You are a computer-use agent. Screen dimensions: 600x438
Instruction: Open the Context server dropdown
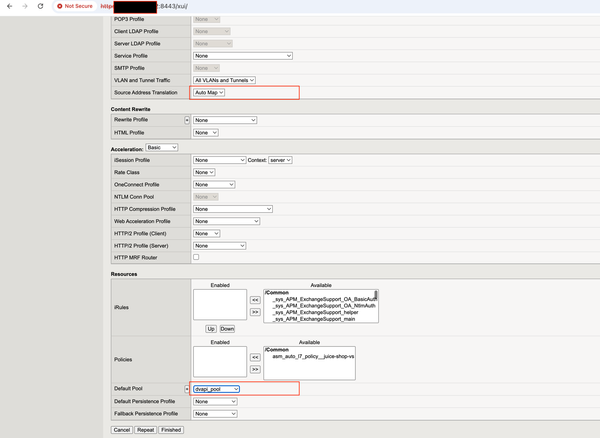point(280,160)
